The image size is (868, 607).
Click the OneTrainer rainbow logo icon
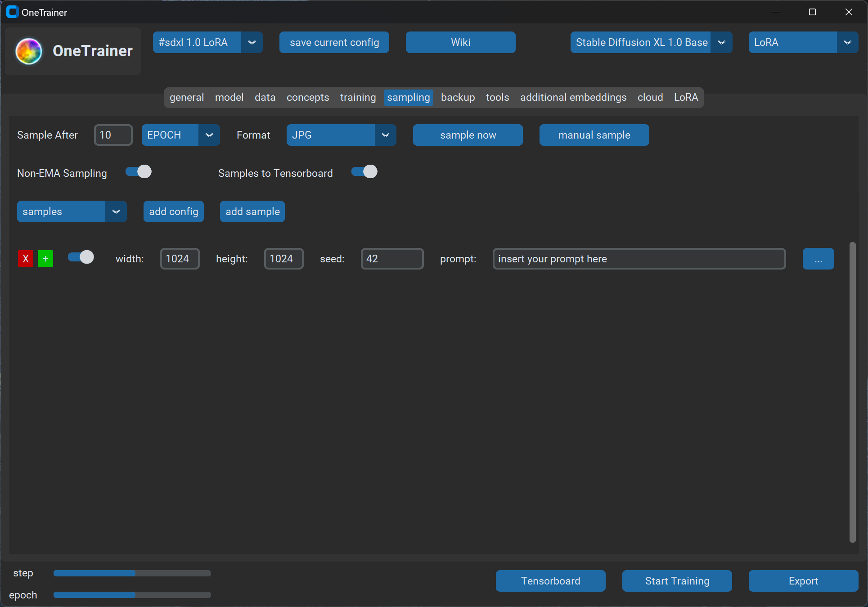pos(29,51)
